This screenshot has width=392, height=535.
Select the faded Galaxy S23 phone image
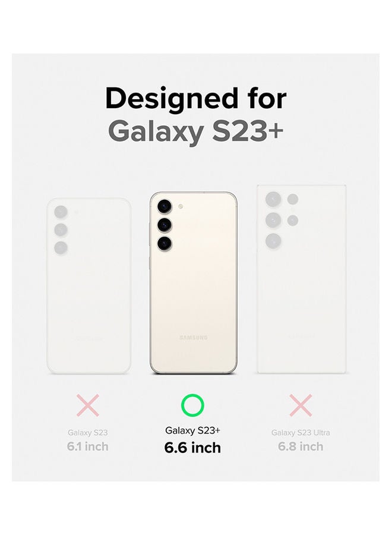[x=88, y=285]
